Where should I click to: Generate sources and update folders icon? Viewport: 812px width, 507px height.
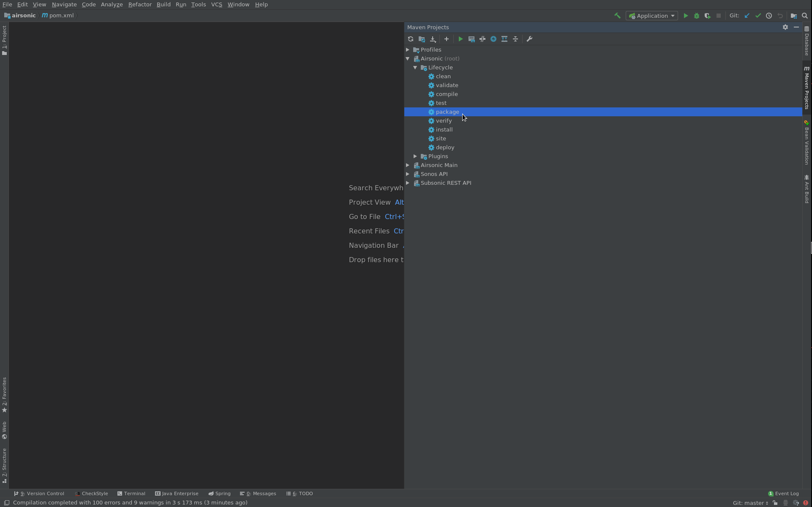422,39
